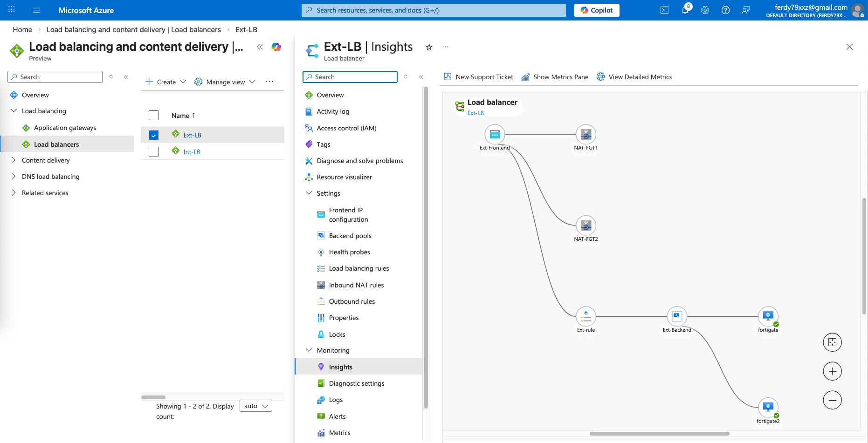Click the fit-to-screen diagram button
The image size is (868, 443).
[x=832, y=342]
